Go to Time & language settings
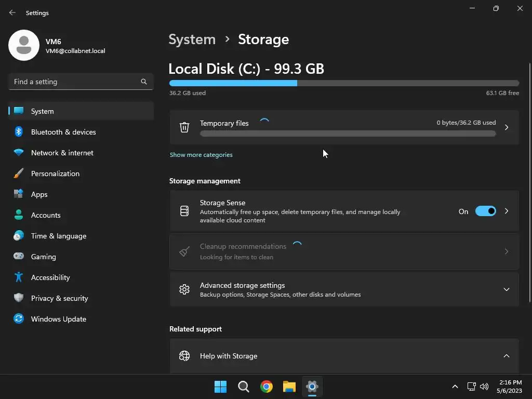 [x=58, y=236]
